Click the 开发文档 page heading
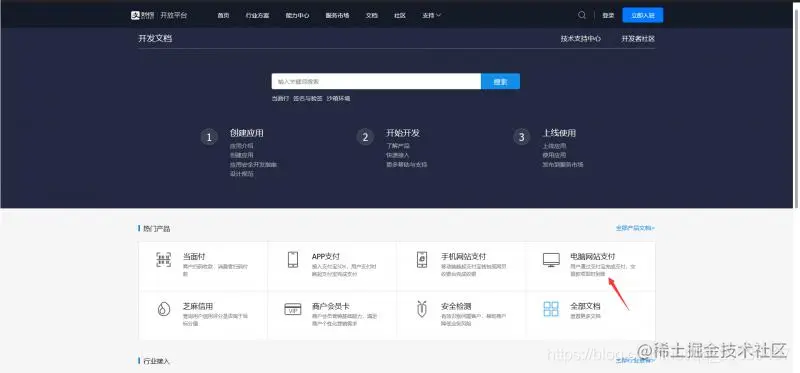This screenshot has width=800, height=373. click(x=155, y=38)
